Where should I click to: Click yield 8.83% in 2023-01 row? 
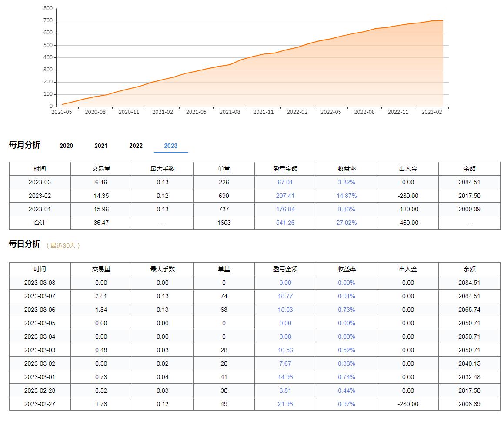tap(347, 209)
